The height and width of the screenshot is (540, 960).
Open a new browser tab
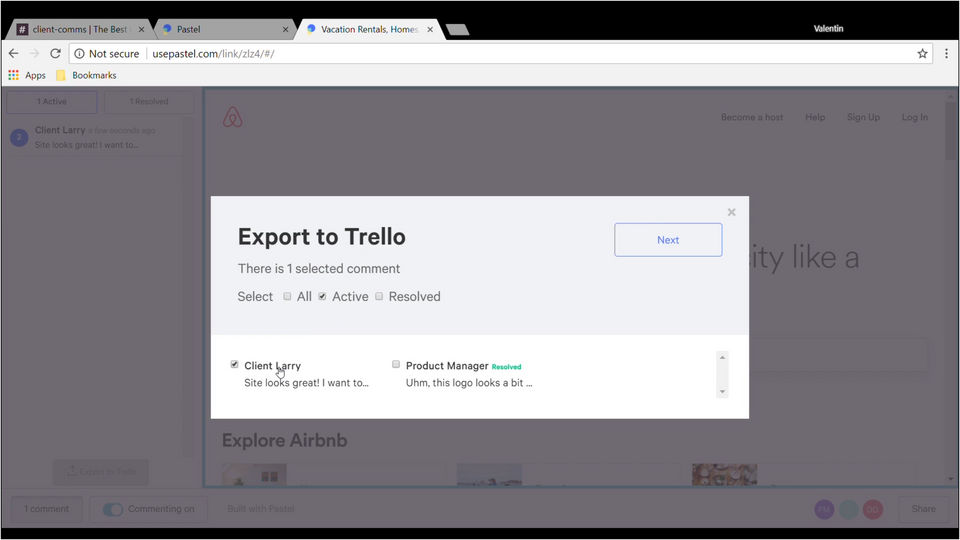(457, 29)
